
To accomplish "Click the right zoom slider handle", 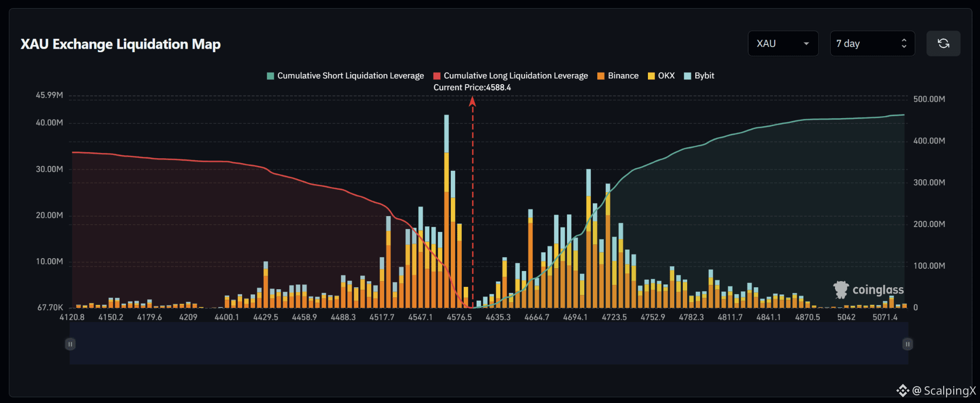I will point(907,344).
